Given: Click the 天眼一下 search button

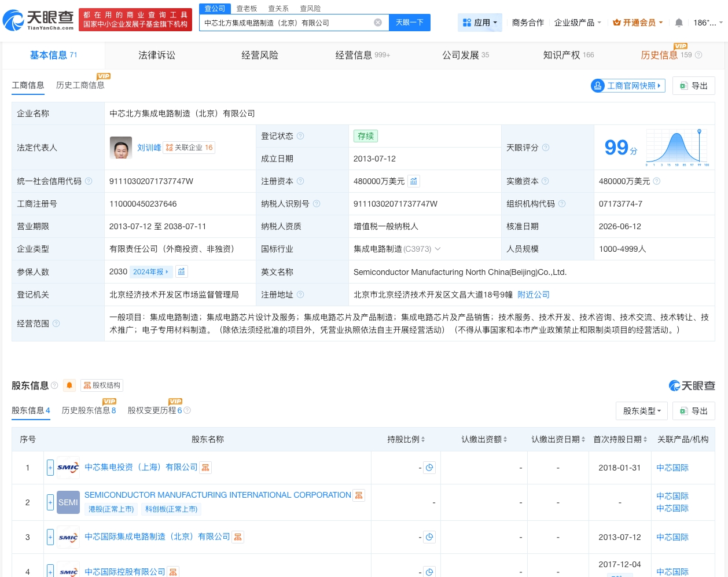Looking at the screenshot, I should [x=410, y=23].
